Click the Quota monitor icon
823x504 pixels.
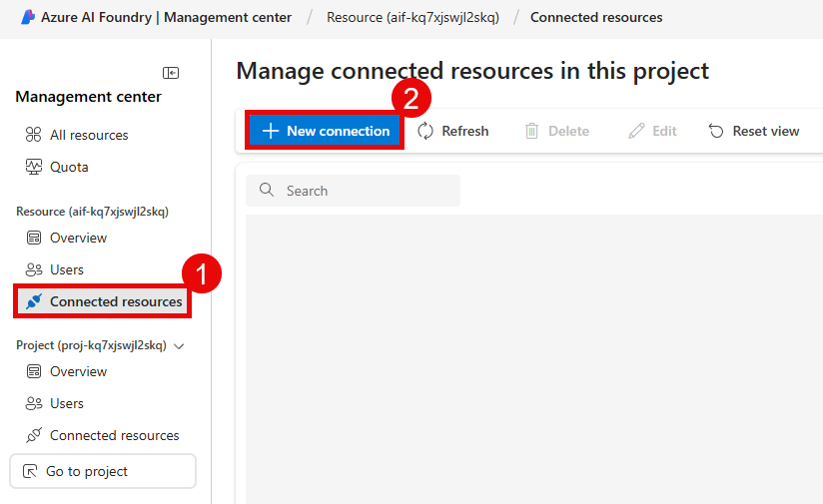pyautogui.click(x=33, y=167)
